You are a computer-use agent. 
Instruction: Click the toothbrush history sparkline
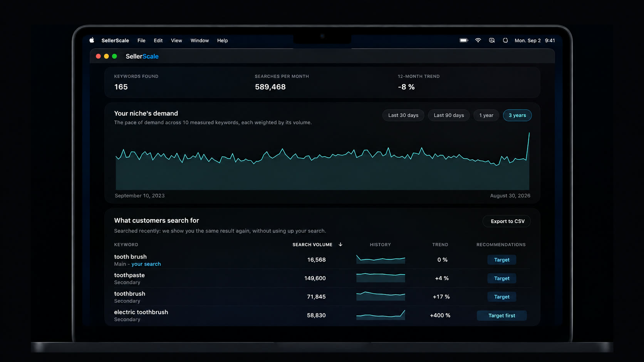point(381,296)
